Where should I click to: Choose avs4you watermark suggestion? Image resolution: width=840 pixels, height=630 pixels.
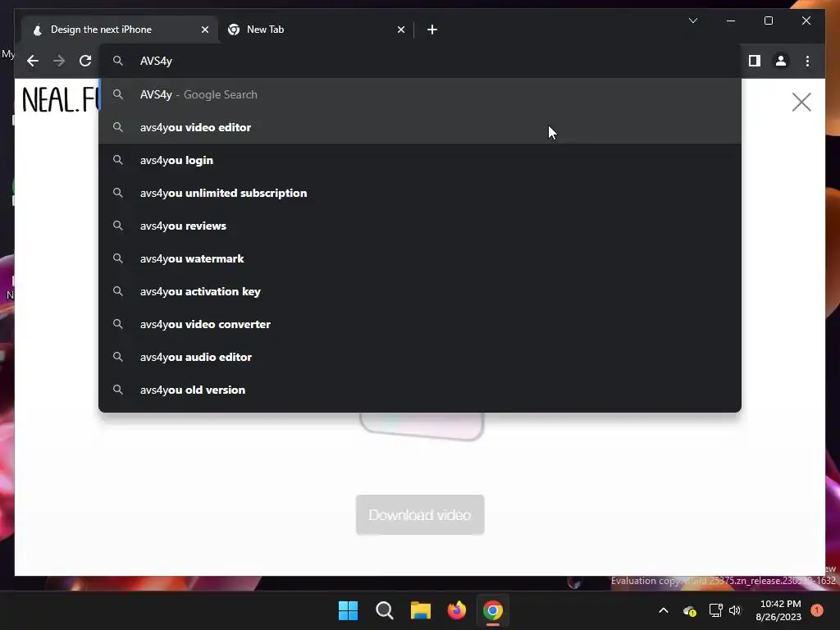[x=420, y=258]
